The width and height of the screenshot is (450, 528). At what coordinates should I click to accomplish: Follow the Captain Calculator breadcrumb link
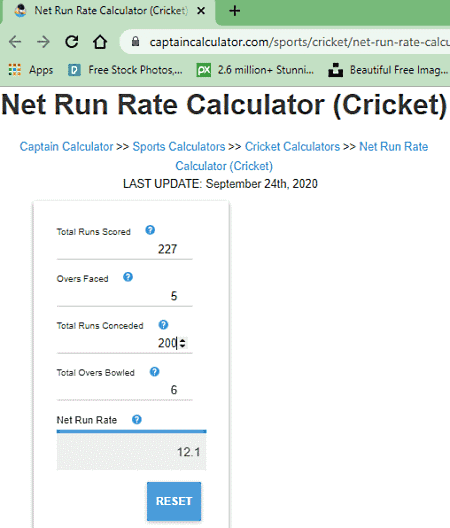coord(66,147)
